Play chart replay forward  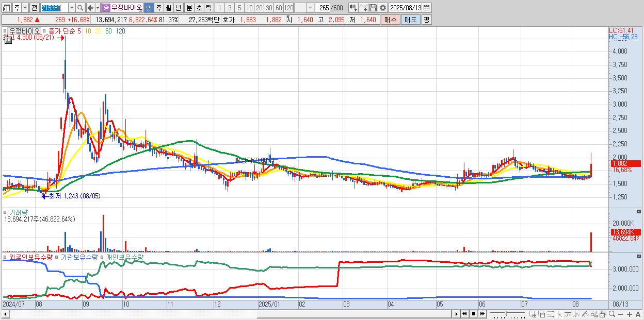457,314
